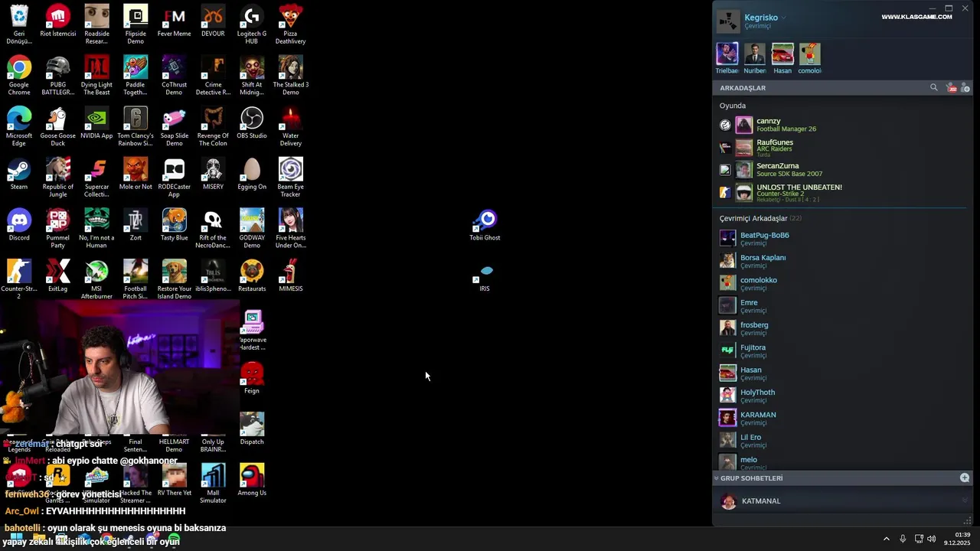Screen dimensions: 980x551
Task: Collapse the Çevrimiçi Arkadaşlar section header
Action: pos(760,218)
